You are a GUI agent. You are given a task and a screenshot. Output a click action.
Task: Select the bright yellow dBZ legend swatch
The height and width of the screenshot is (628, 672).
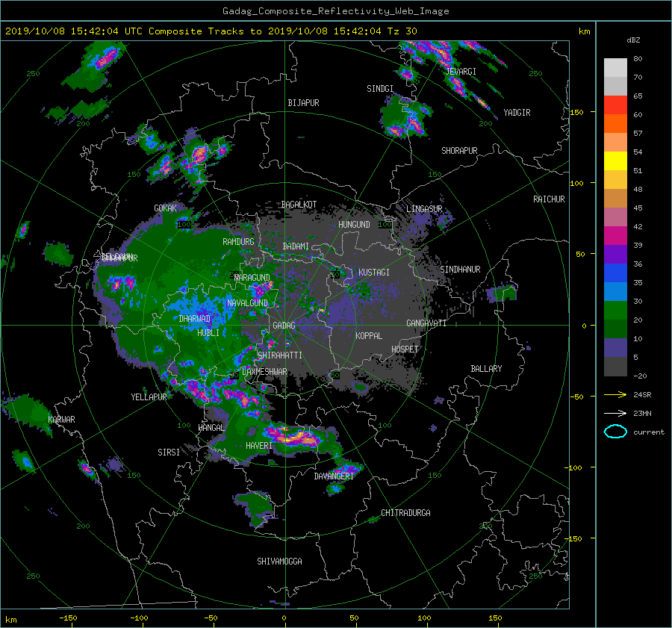pos(615,161)
